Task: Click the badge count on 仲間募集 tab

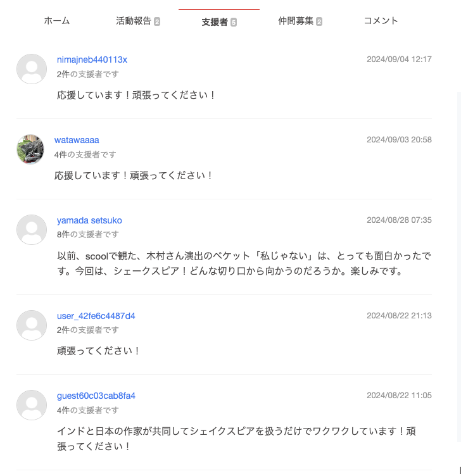Action: click(x=319, y=22)
